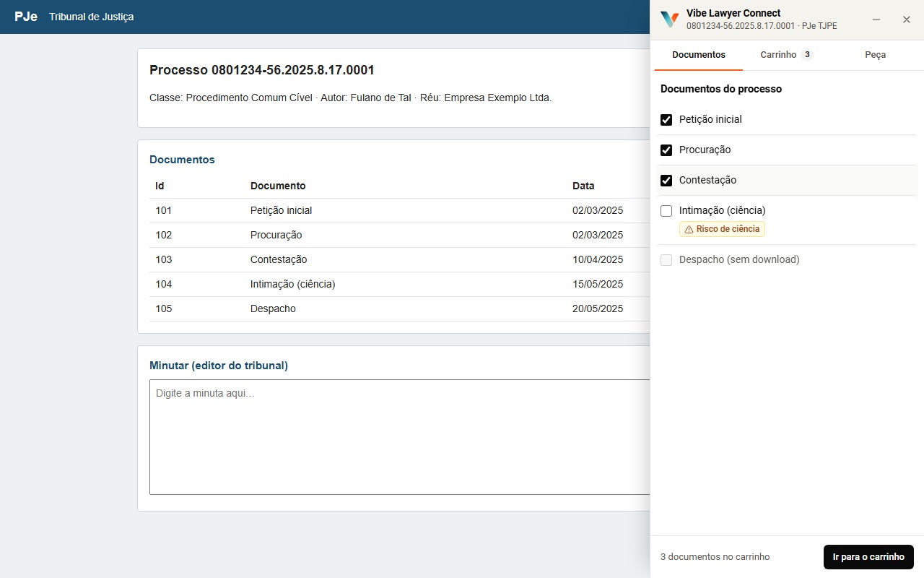Select the Contestação table row name
The image size is (924, 578).
(x=279, y=260)
